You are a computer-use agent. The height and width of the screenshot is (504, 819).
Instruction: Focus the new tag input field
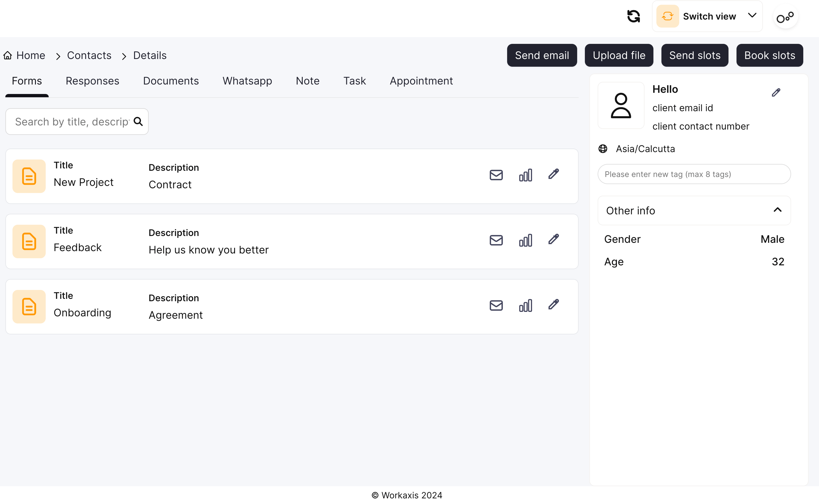[694, 174]
